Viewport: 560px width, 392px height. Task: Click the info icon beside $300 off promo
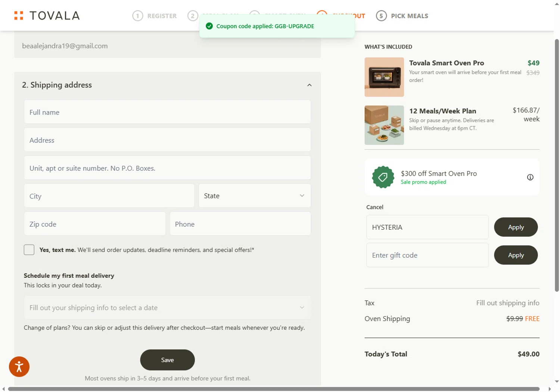click(530, 177)
